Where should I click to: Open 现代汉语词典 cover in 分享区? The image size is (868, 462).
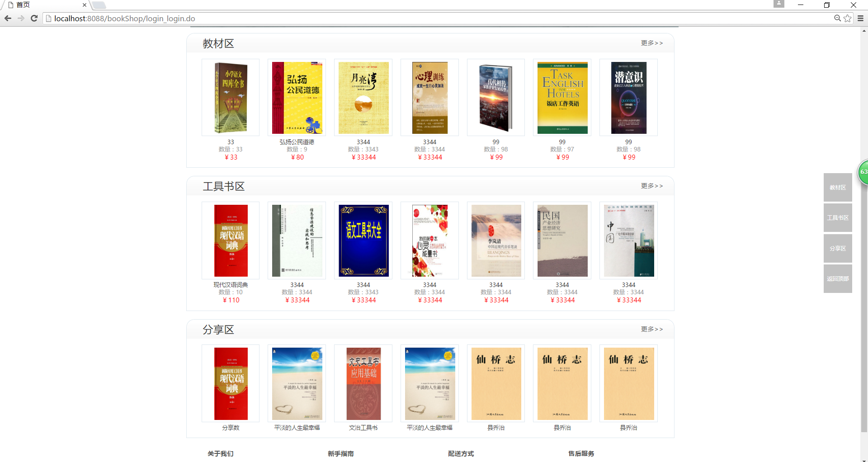231,383
